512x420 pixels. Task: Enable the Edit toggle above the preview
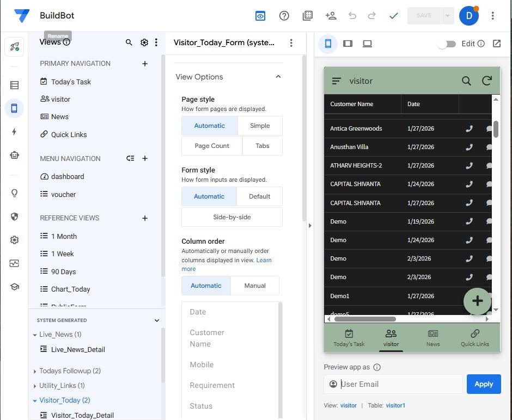click(447, 44)
